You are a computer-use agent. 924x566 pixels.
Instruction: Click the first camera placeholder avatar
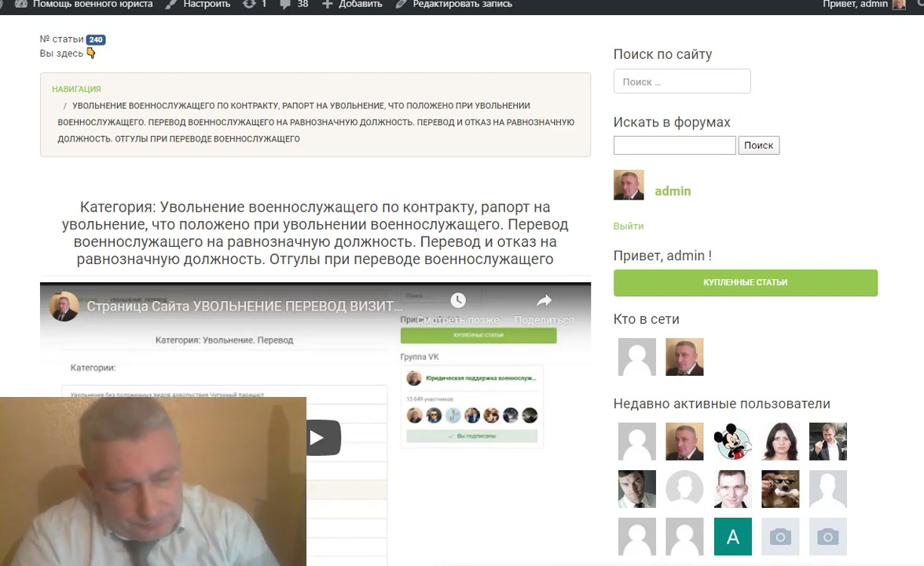[780, 536]
